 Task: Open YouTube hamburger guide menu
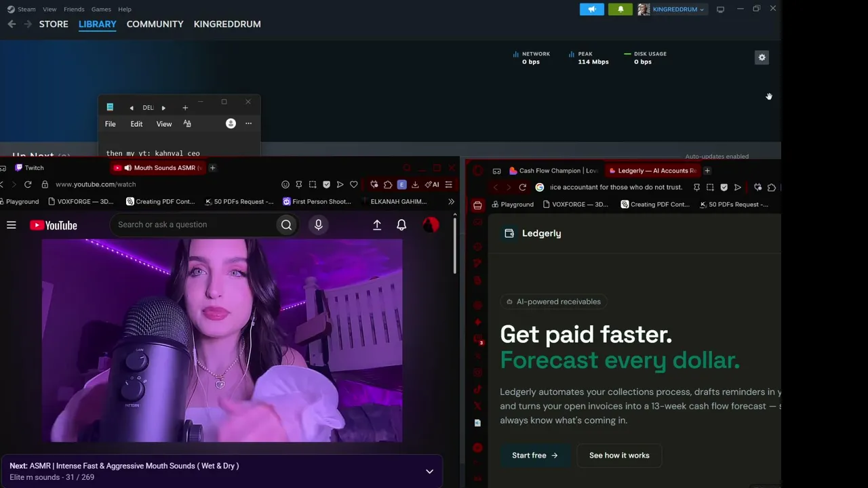12,225
